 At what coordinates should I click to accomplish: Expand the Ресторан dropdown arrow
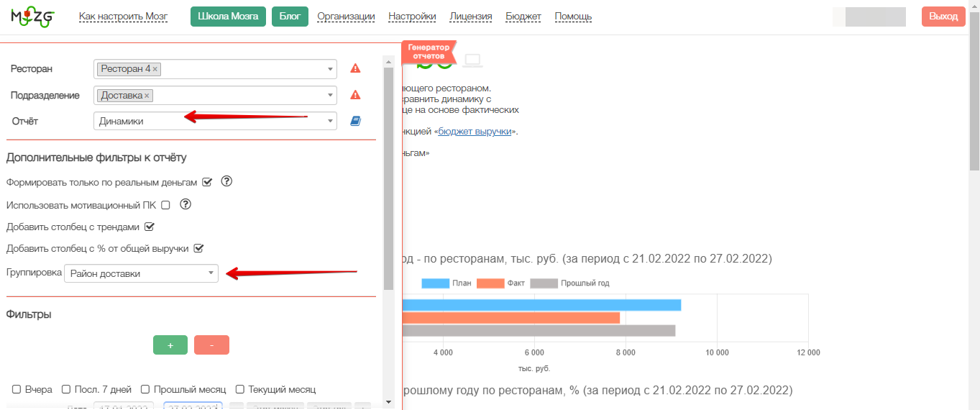click(330, 69)
